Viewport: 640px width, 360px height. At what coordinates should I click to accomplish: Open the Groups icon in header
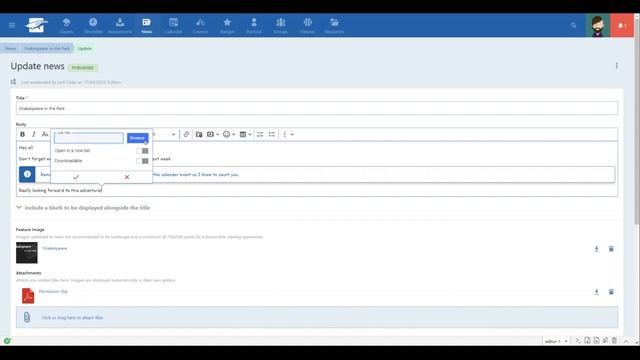click(280, 25)
